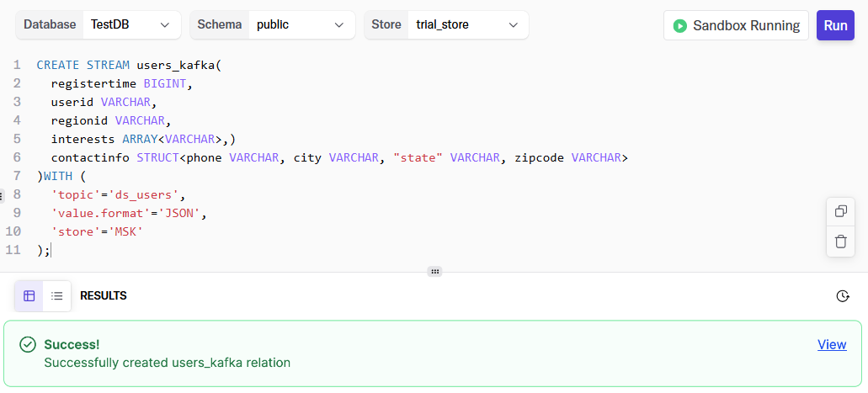This screenshot has width=868, height=393.
Task: Click the green play icon beside Sandbox Running
Action: pos(679,26)
